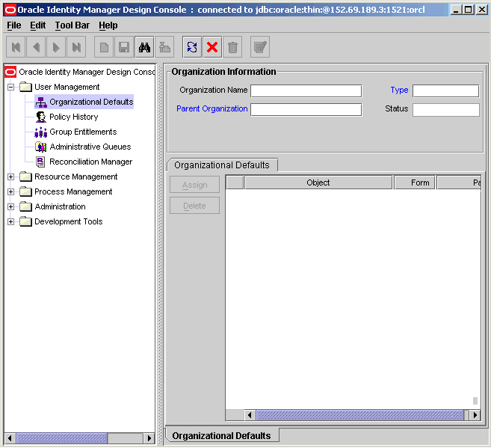Image resolution: width=491 pixels, height=448 pixels.
Task: Expand the Administration tree node
Action: point(10,206)
